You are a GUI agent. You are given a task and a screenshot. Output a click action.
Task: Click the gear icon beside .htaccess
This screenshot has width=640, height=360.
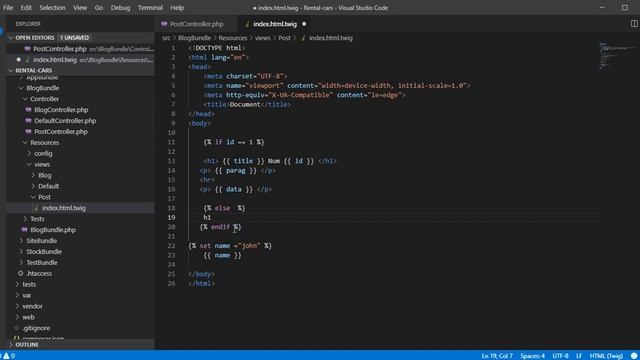tap(20, 273)
